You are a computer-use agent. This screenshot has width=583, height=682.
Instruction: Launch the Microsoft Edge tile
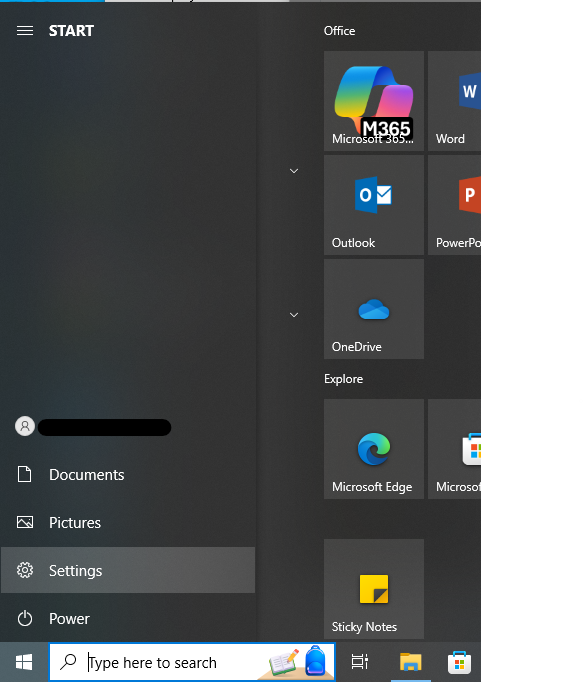[374, 449]
